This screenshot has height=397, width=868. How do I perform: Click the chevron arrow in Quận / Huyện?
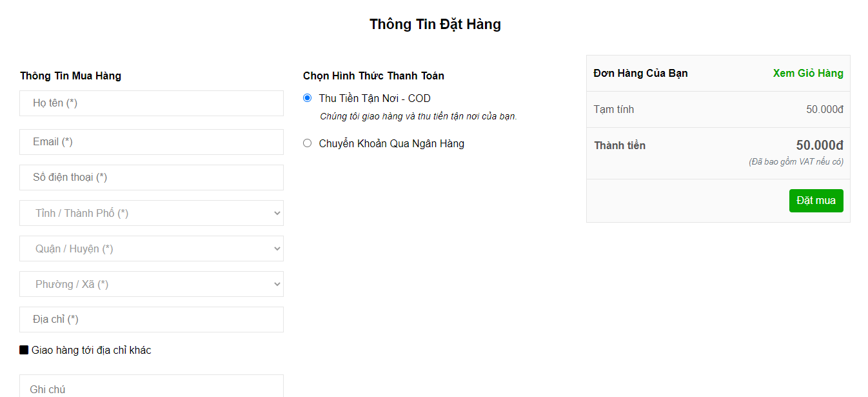click(x=277, y=249)
